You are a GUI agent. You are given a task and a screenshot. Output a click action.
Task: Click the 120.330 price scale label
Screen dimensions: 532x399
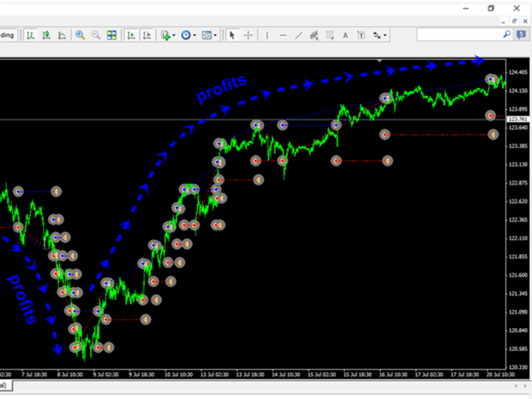(x=518, y=367)
